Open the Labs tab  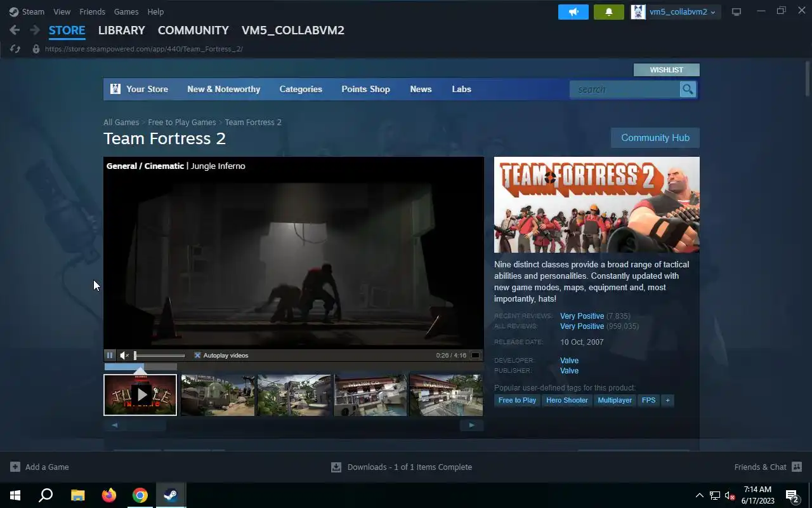click(x=462, y=90)
